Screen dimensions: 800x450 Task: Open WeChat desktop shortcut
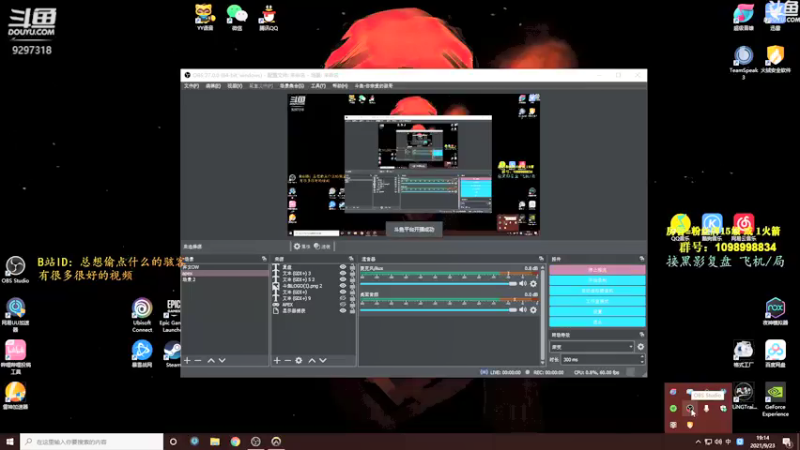(x=237, y=18)
